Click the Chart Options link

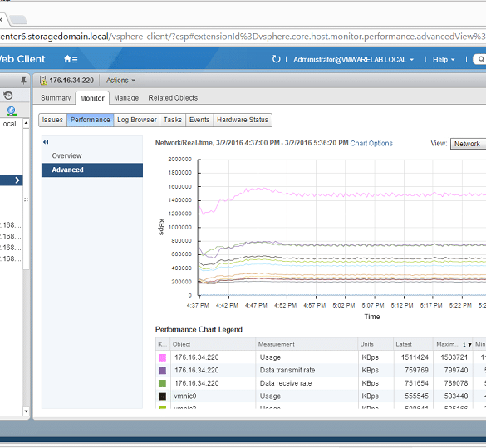[371, 144]
